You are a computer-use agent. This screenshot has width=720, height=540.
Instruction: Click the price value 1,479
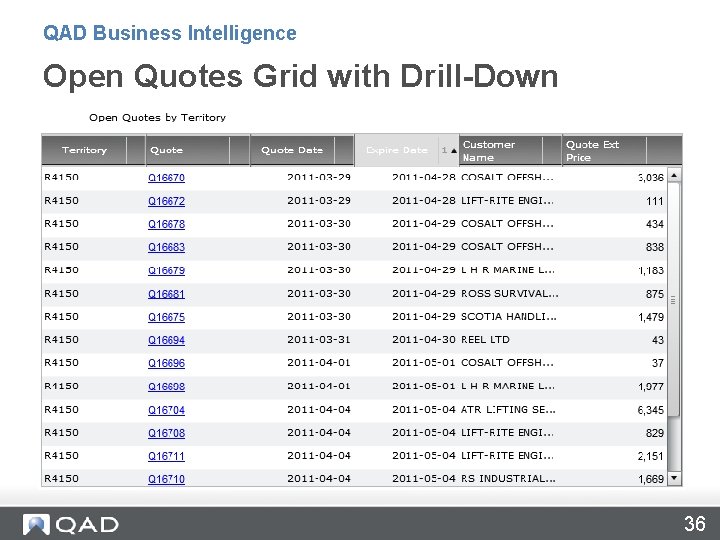[x=651, y=317]
